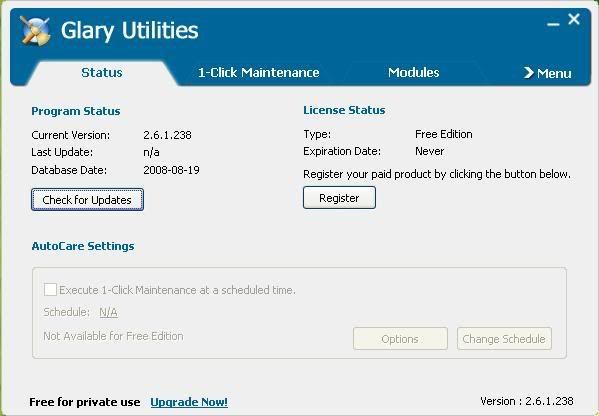
Task: Select the current version value 2.6.1.238
Action: [x=167, y=135]
